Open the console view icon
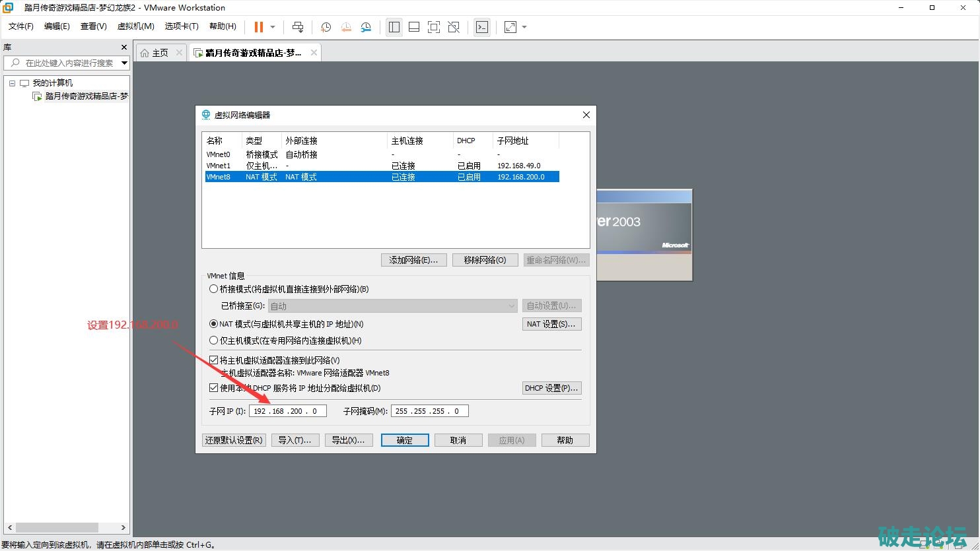 [x=482, y=27]
